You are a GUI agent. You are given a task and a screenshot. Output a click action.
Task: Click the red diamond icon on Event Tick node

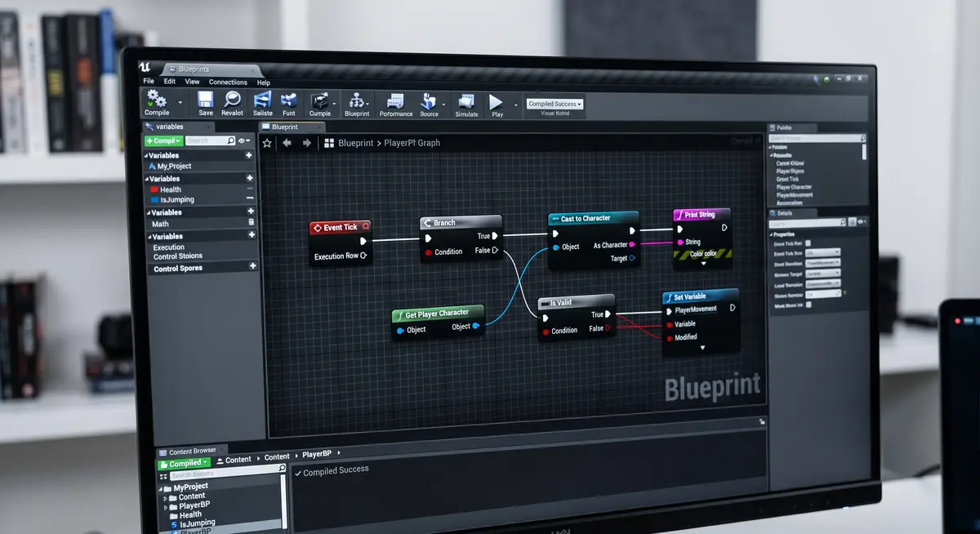pyautogui.click(x=318, y=227)
